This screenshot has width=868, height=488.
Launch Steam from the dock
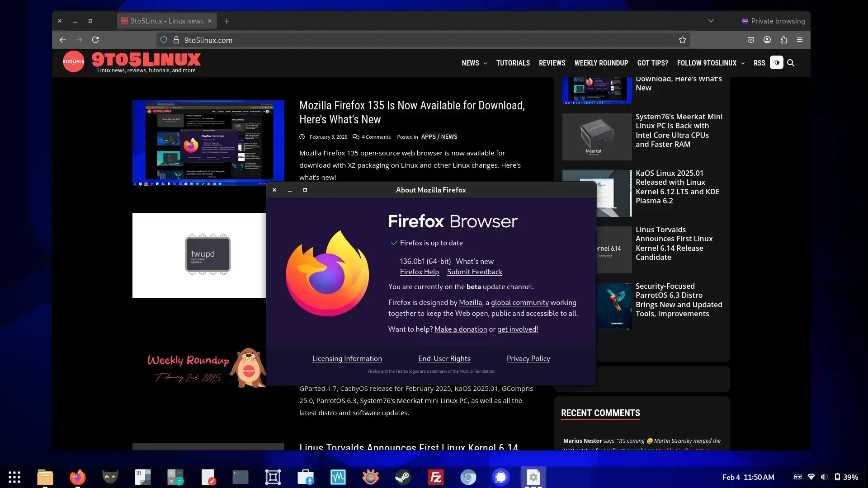[403, 477]
